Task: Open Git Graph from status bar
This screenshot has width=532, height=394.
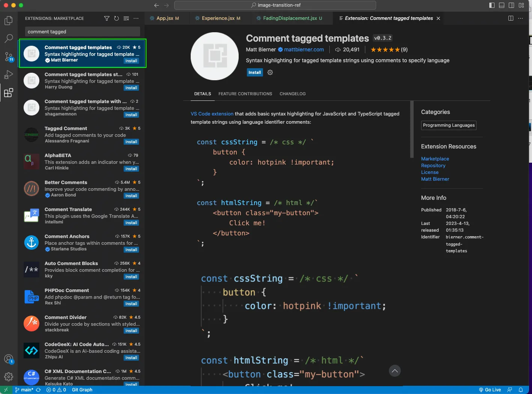Action: coord(82,390)
